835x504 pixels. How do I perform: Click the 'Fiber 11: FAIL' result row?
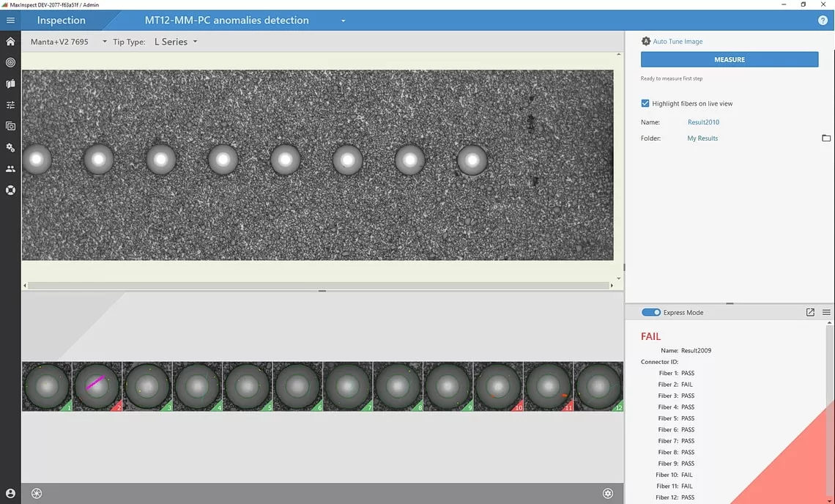click(x=674, y=486)
